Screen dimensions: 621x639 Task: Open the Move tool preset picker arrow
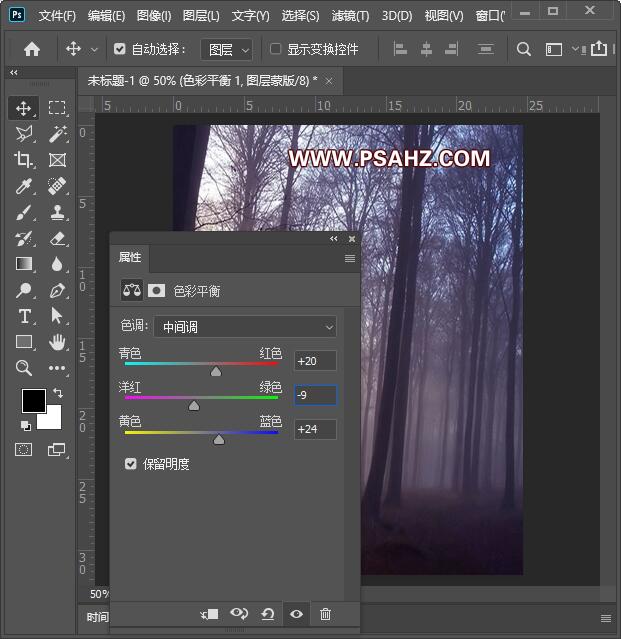(94, 50)
